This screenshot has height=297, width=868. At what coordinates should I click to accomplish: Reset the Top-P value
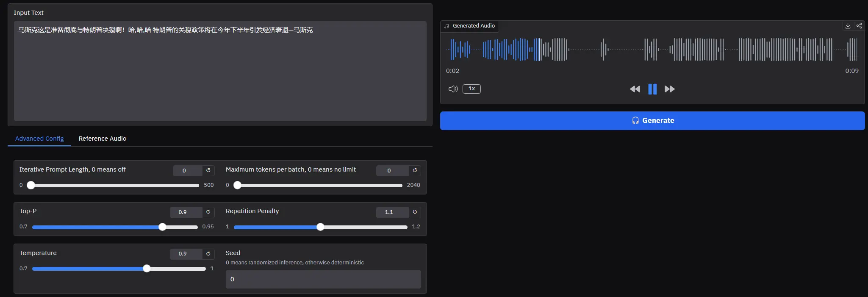click(208, 212)
